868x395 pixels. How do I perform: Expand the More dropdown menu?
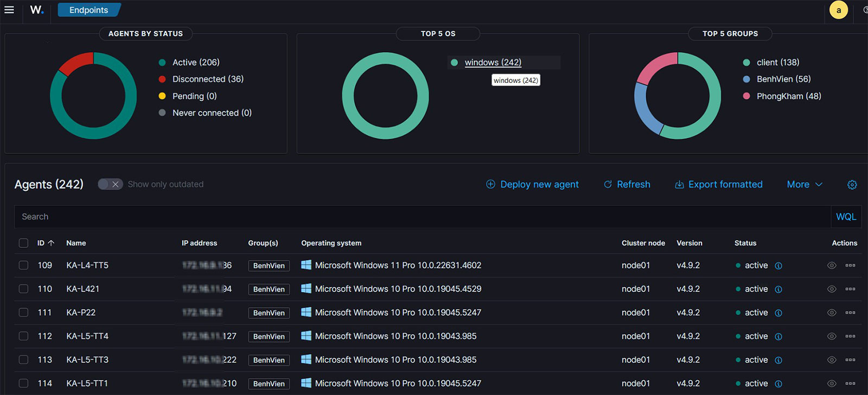tap(805, 184)
